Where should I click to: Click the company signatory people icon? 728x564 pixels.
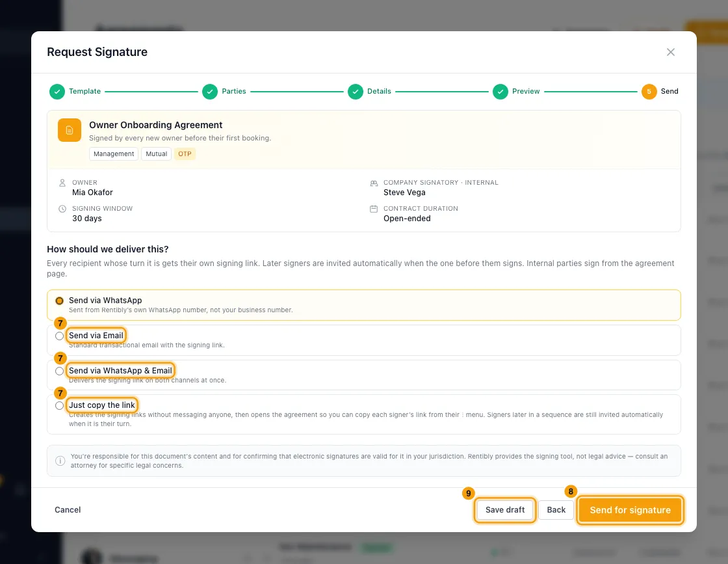[x=374, y=183]
